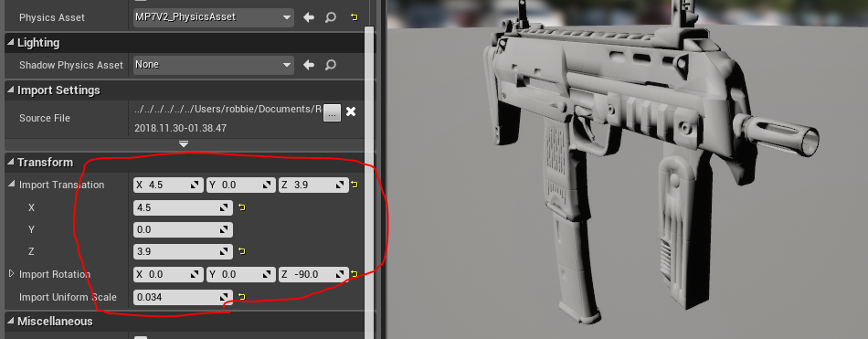Click the Import Rotation X field
The height and width of the screenshot is (339, 868).
(169, 274)
